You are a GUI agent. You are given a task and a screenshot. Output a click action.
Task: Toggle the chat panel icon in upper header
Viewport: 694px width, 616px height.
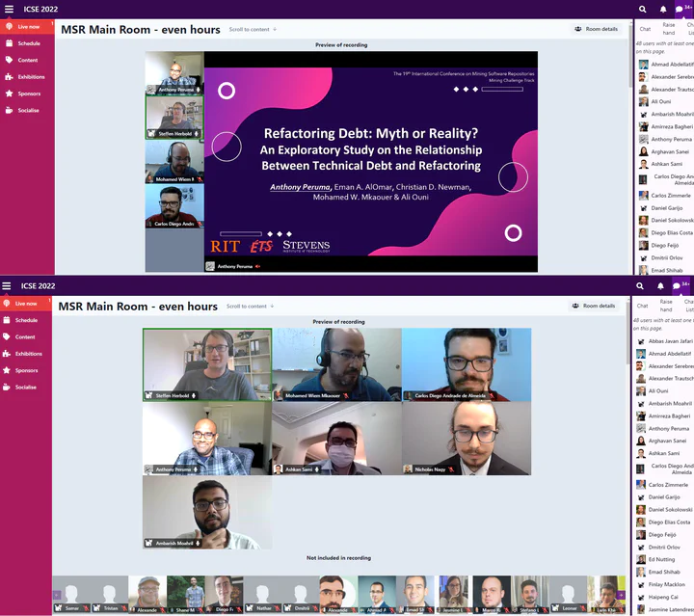(679, 9)
